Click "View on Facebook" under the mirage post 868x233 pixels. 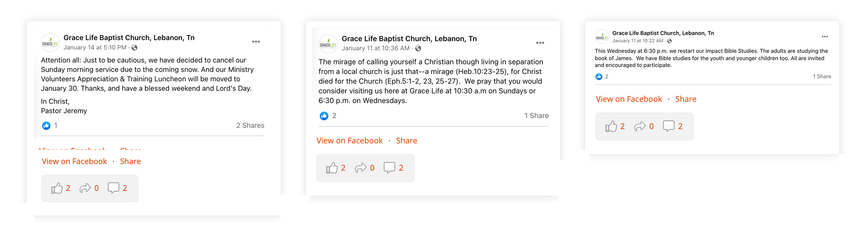pos(349,141)
